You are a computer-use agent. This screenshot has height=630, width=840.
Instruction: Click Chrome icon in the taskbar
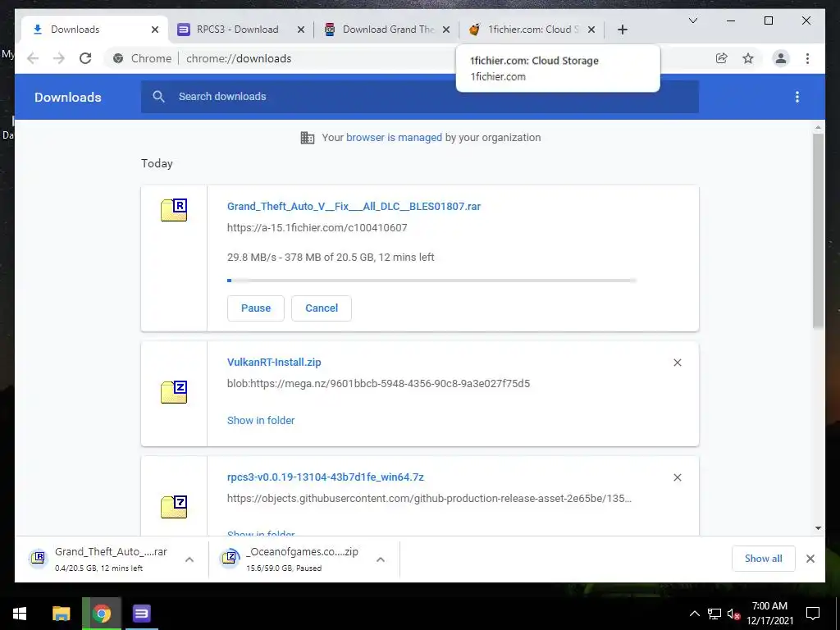pos(101,614)
